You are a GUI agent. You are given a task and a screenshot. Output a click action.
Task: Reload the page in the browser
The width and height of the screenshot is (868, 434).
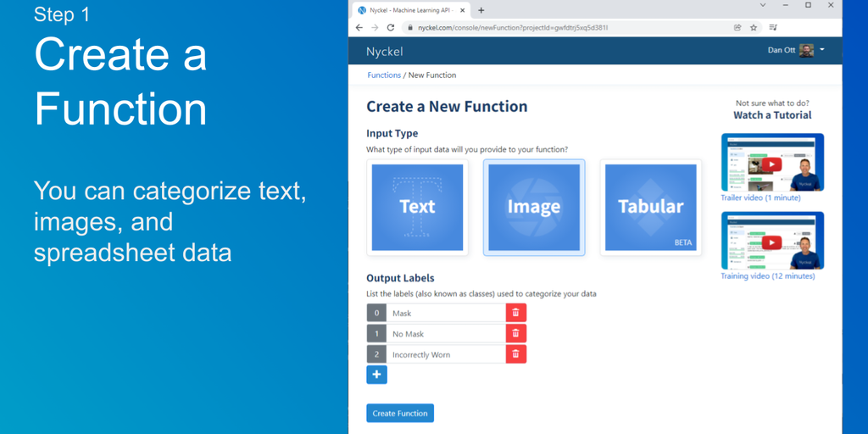pos(390,27)
